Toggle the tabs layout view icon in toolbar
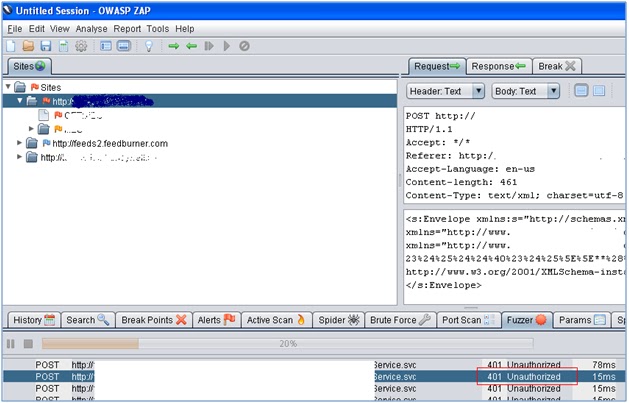The image size is (629, 403). point(106,46)
